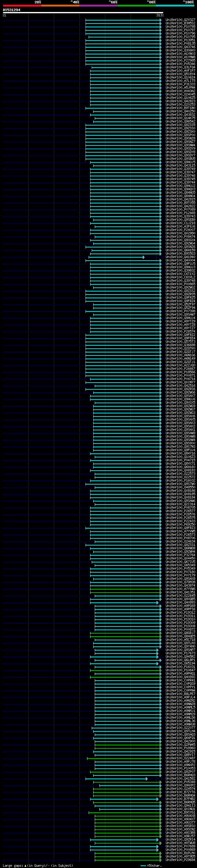
Task: Select the last hit UniRef100_P29684
Action: point(180,860)
